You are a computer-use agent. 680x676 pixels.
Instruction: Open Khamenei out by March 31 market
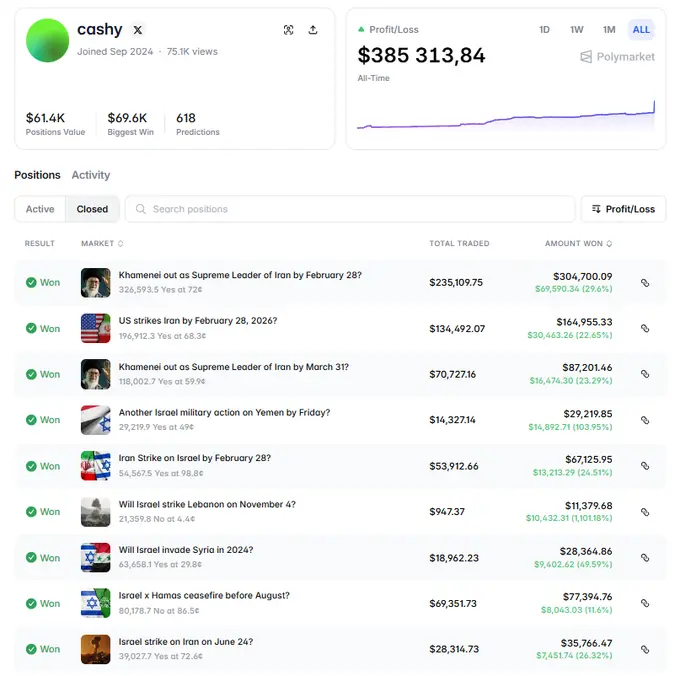coord(234,367)
